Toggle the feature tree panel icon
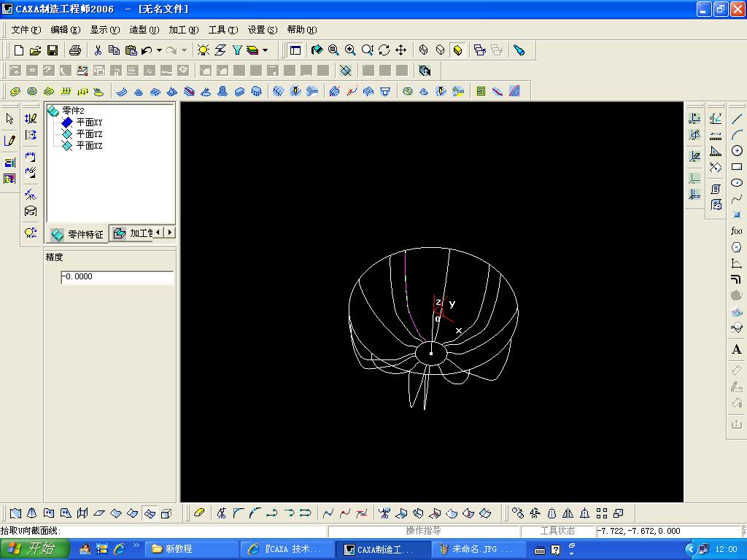The height and width of the screenshot is (560, 747). coord(295,50)
